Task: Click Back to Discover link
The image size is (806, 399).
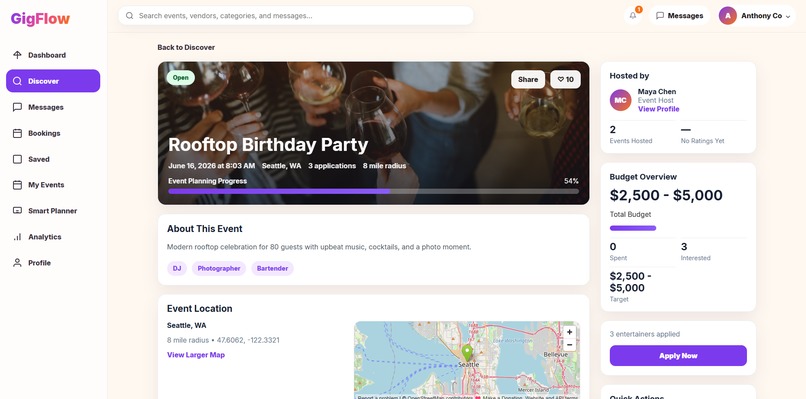Action: (186, 47)
